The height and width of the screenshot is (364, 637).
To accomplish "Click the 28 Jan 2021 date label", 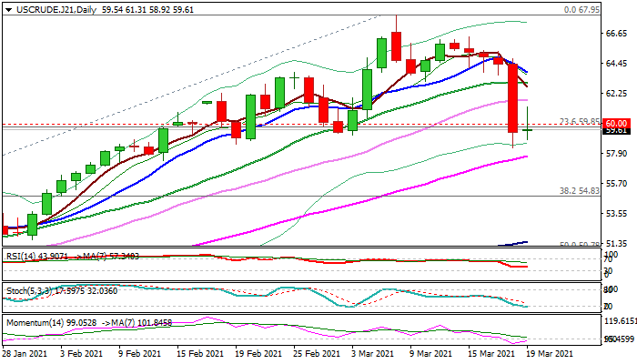I will (27, 353).
